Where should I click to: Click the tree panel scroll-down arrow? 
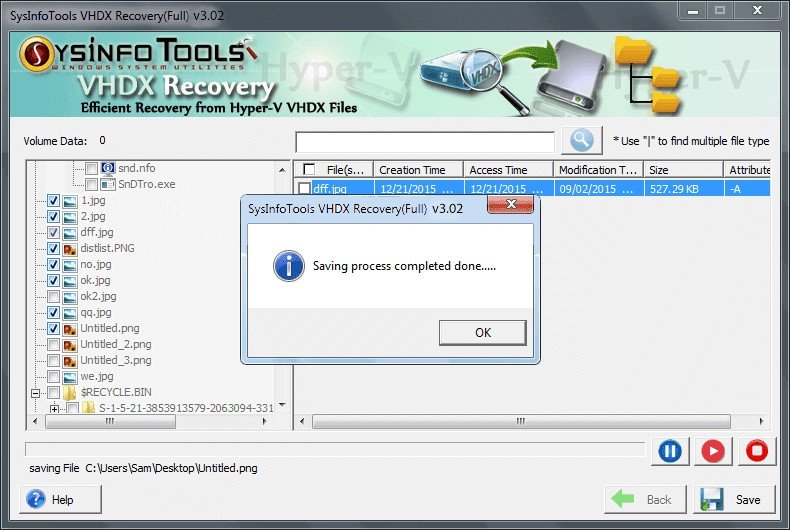[282, 405]
